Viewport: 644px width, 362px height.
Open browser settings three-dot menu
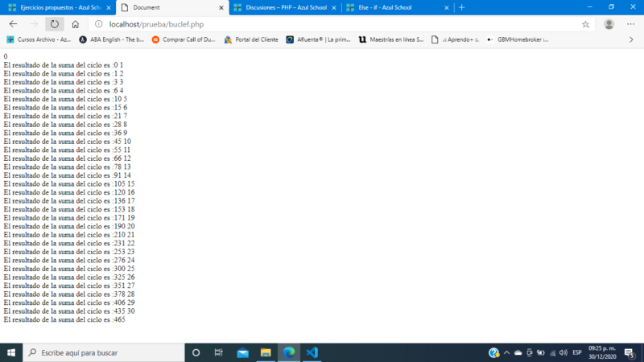630,24
